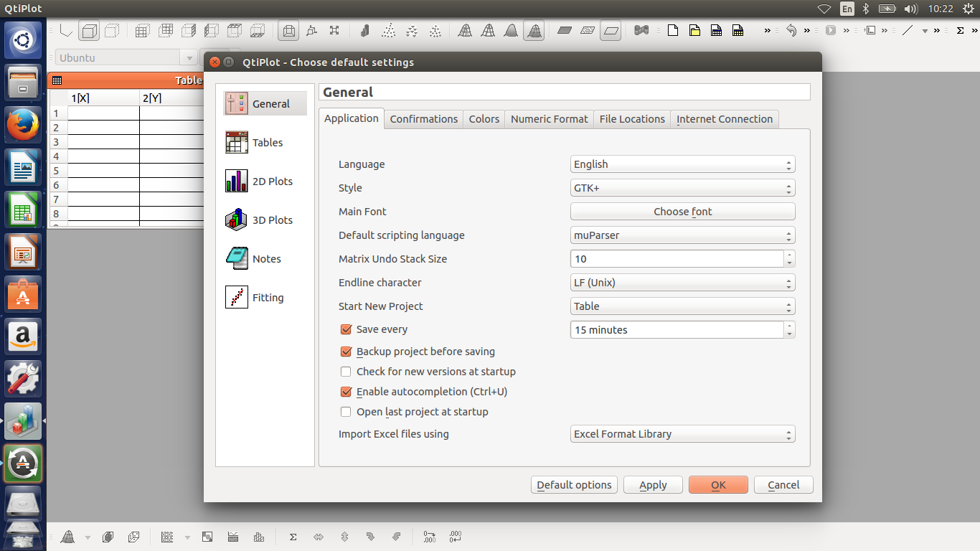Click the Sigma icon in the bottom toolbar
The image size is (980, 551).
pyautogui.click(x=293, y=537)
